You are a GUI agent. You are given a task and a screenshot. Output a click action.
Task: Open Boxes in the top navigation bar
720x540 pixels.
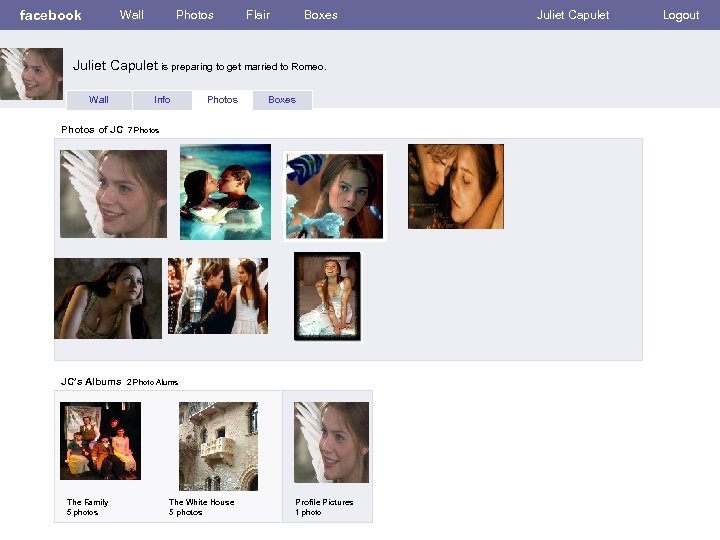tap(321, 15)
